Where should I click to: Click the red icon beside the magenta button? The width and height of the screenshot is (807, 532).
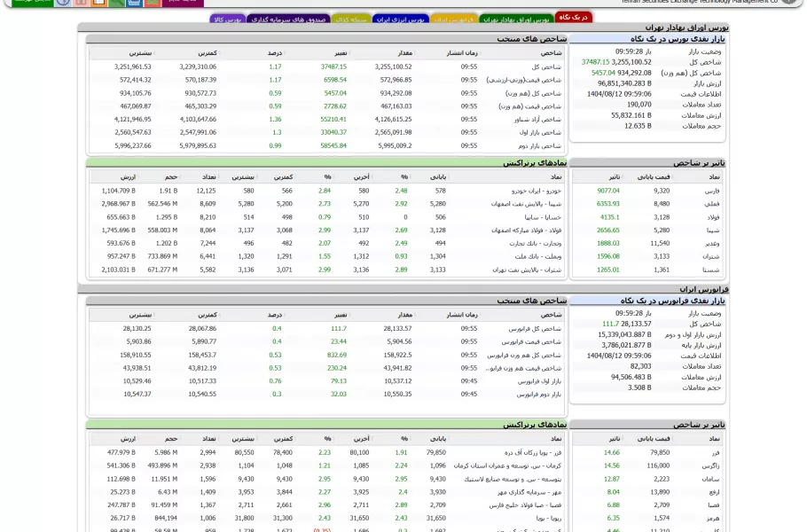pos(152,3)
